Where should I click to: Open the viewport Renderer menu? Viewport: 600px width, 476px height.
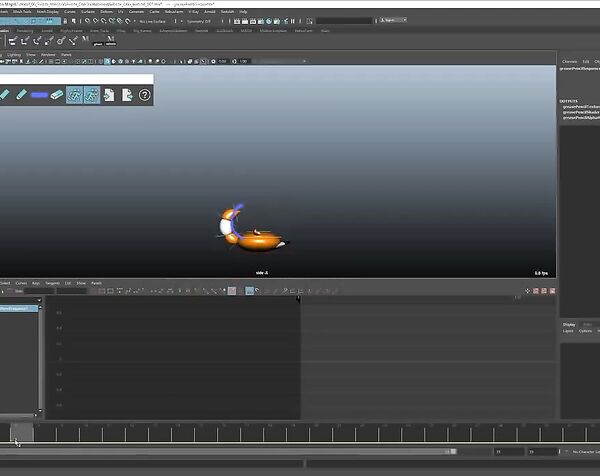[48, 55]
